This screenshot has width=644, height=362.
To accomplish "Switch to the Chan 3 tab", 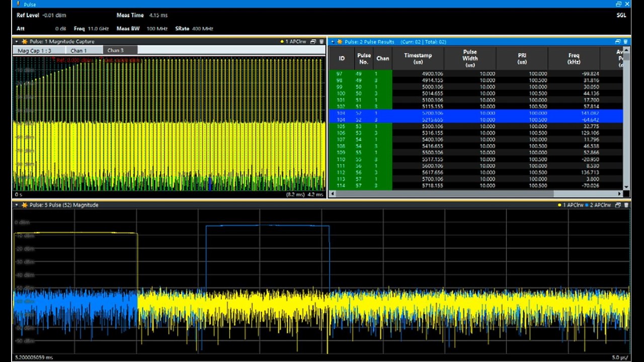I will [120, 50].
